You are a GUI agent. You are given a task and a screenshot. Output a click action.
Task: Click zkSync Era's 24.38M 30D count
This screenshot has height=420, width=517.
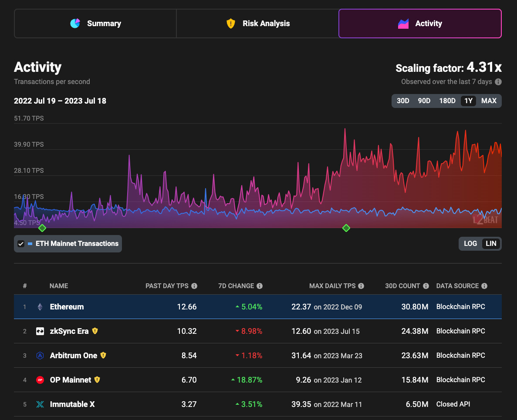[415, 331]
